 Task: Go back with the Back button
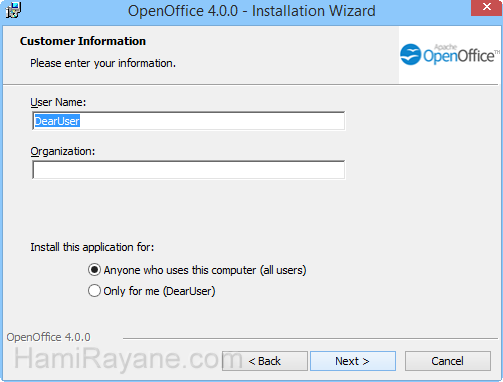[x=265, y=361]
